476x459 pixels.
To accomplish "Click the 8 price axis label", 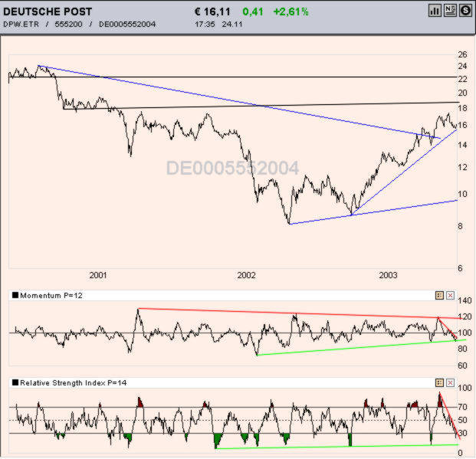I will point(460,226).
